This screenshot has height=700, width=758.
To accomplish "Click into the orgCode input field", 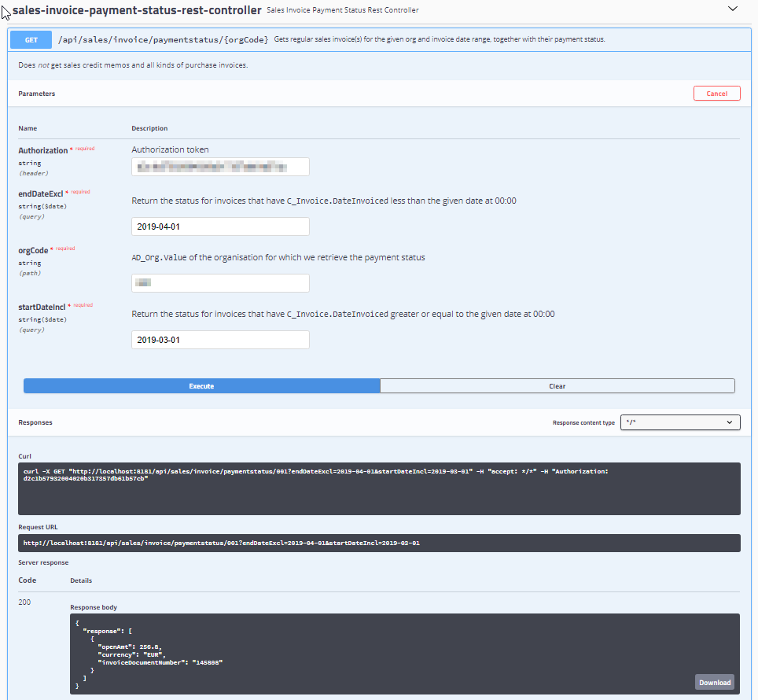I will [x=220, y=283].
